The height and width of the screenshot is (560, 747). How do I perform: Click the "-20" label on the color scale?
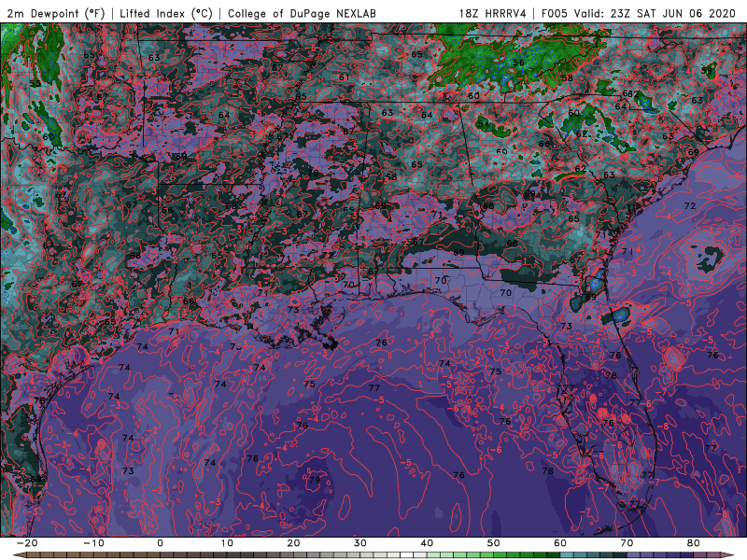tap(27, 543)
